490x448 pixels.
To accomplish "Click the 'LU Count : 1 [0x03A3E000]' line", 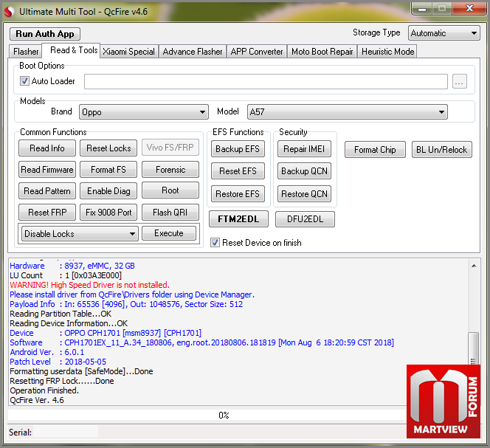I will (x=66, y=275).
